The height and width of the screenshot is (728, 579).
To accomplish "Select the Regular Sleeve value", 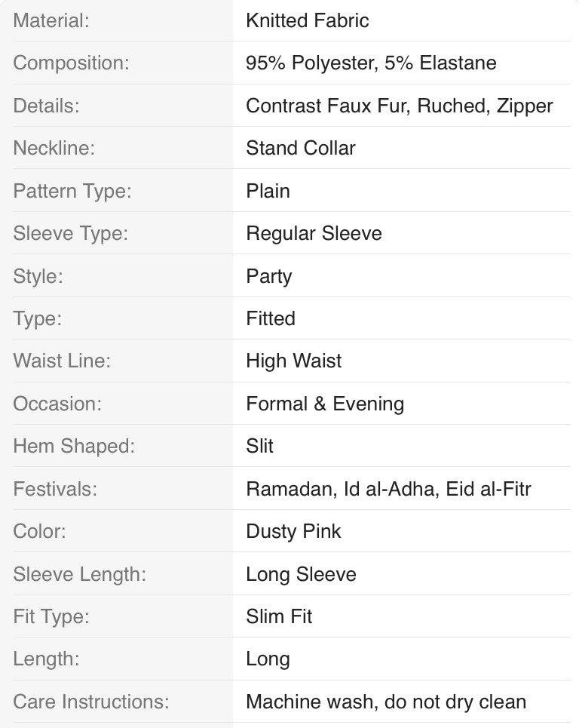I will tap(314, 233).
